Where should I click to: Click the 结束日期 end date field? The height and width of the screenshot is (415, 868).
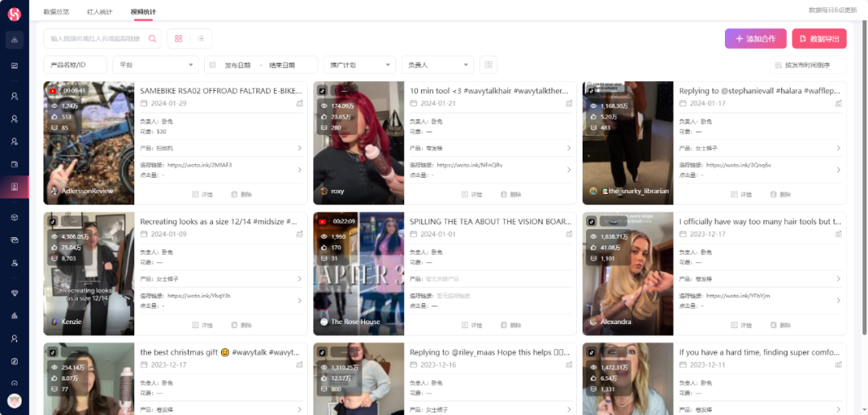coord(282,65)
